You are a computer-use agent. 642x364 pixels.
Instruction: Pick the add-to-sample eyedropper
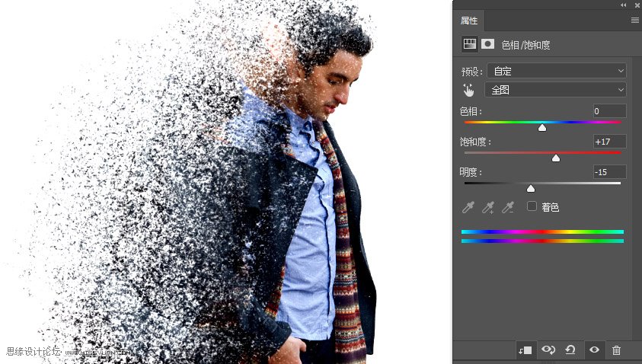(x=487, y=208)
